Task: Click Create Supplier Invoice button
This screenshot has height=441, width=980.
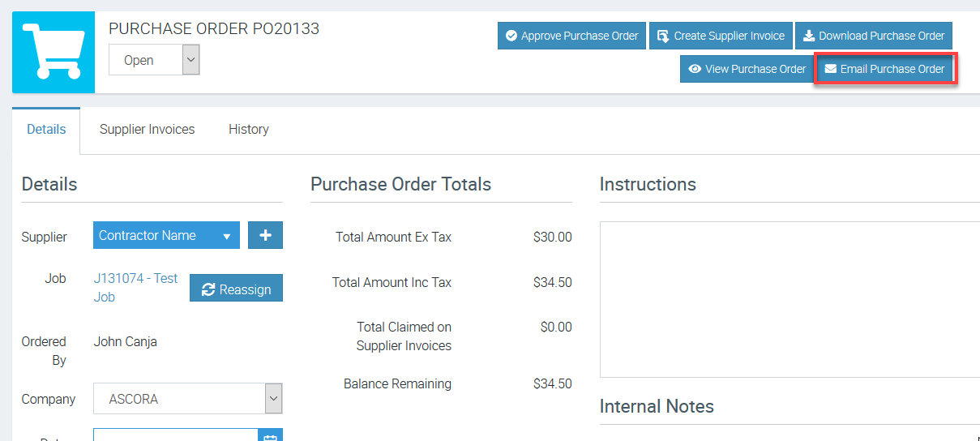Action: click(x=721, y=36)
